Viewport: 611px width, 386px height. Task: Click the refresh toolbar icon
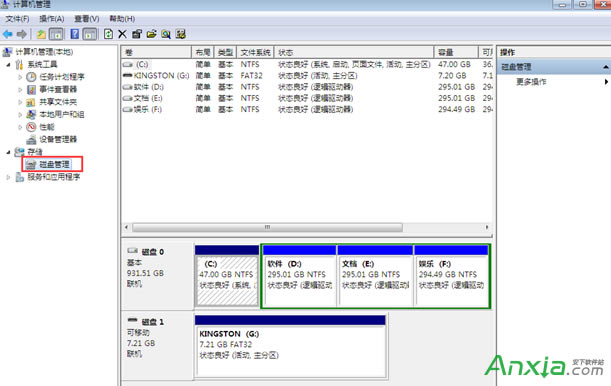[x=108, y=34]
